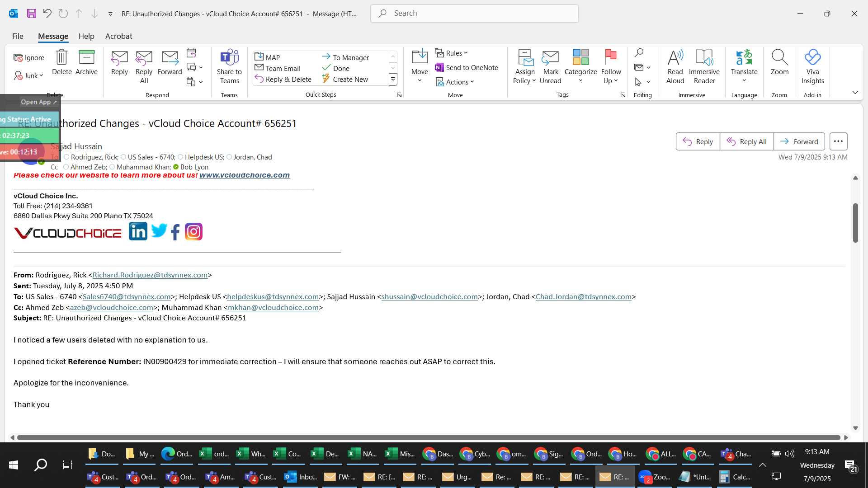Viewport: 868px width, 488px height.
Task: Click the Find search icon in Editing group
Action: pyautogui.click(x=639, y=53)
